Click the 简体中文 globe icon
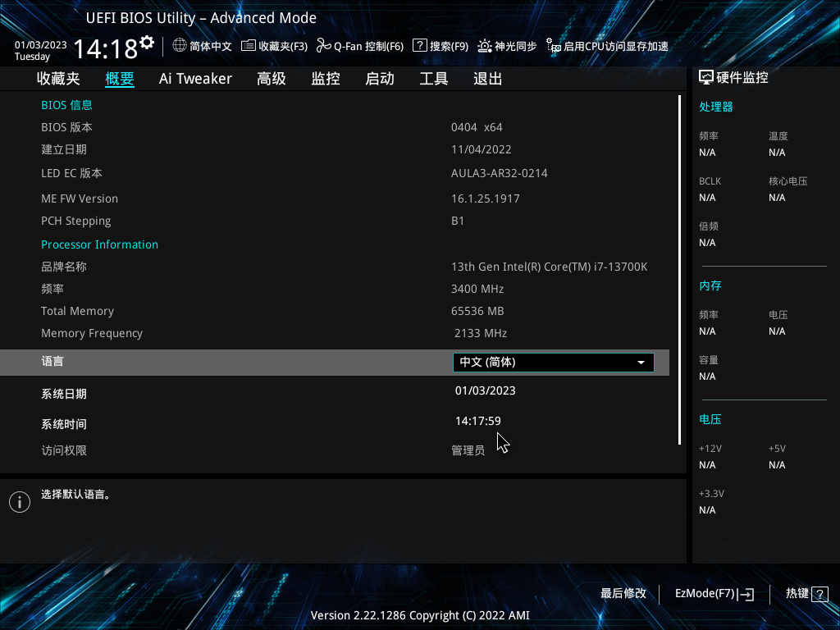Screen dimensions: 840x630 [x=180, y=46]
